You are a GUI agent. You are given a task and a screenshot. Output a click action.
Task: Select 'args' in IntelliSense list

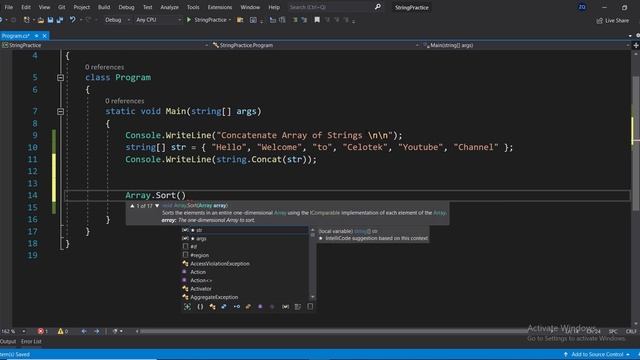[x=245, y=238]
